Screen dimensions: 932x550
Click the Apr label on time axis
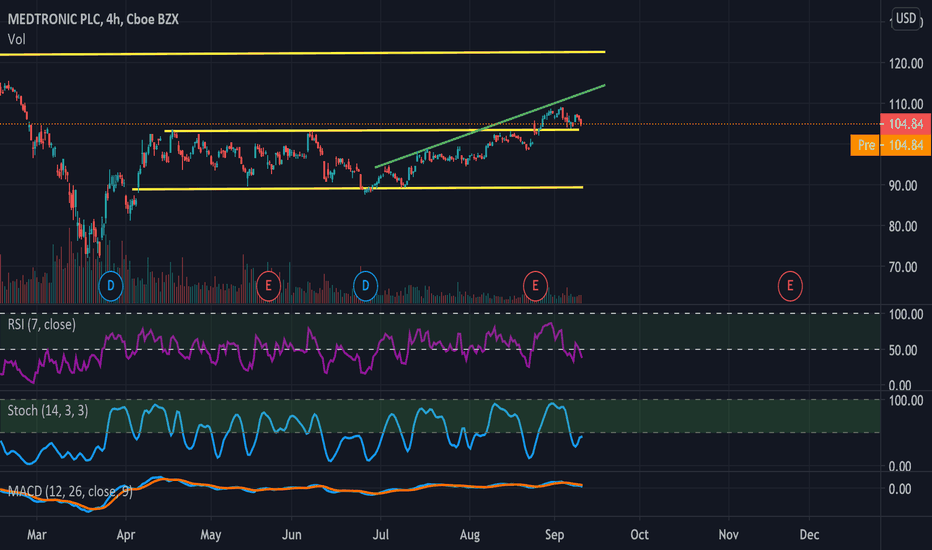[x=125, y=535]
